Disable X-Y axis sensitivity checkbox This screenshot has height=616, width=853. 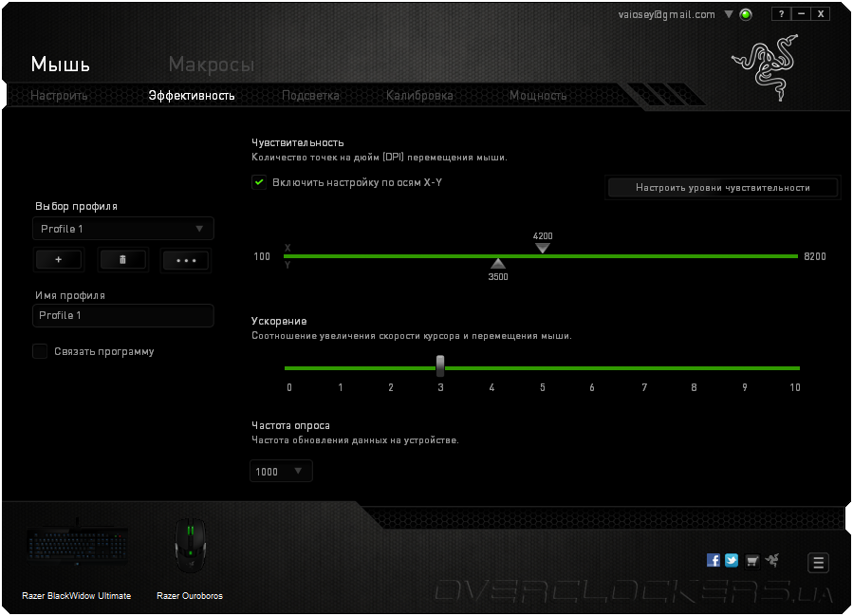(x=259, y=182)
